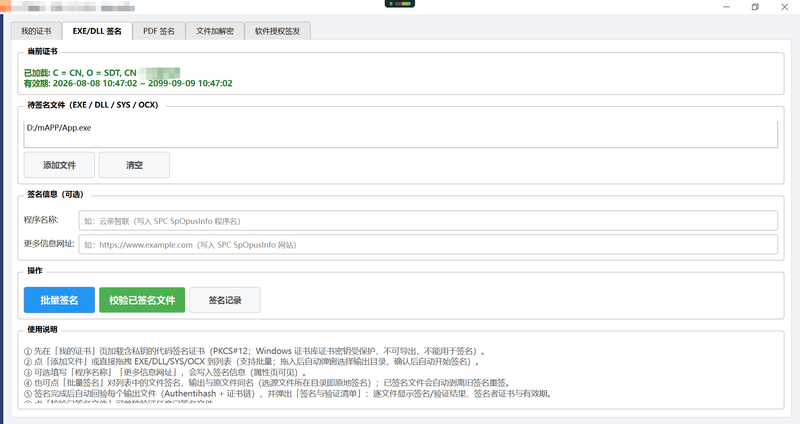Open the 签名记录 log

[225, 300]
